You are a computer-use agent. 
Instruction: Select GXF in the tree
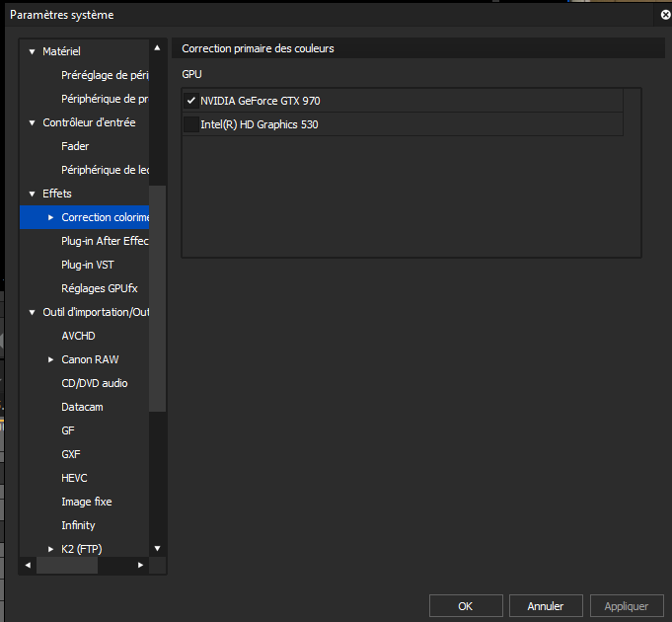tap(71, 454)
